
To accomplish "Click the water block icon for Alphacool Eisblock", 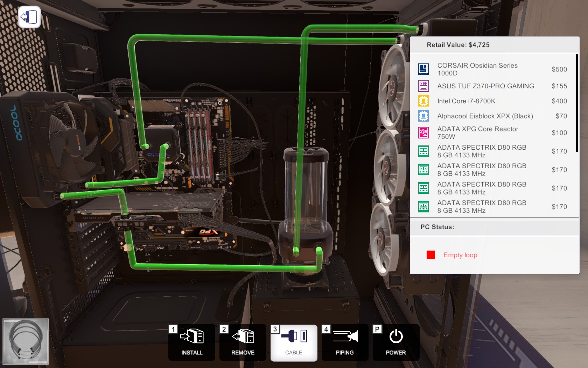I will (423, 116).
